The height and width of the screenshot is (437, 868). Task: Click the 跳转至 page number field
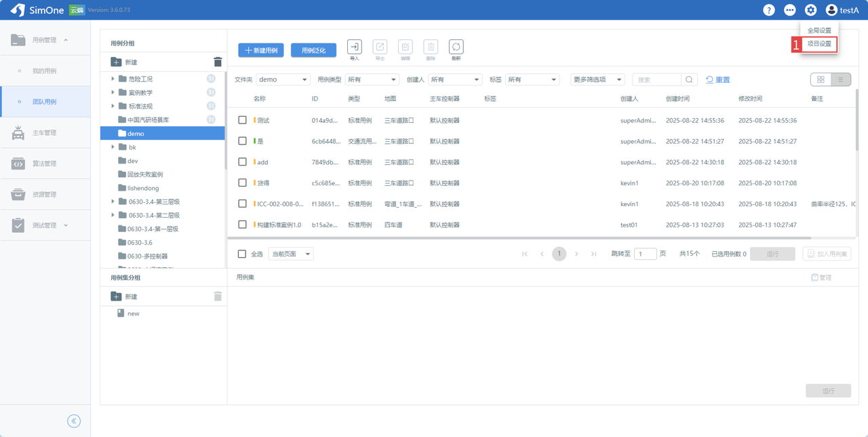tap(645, 254)
